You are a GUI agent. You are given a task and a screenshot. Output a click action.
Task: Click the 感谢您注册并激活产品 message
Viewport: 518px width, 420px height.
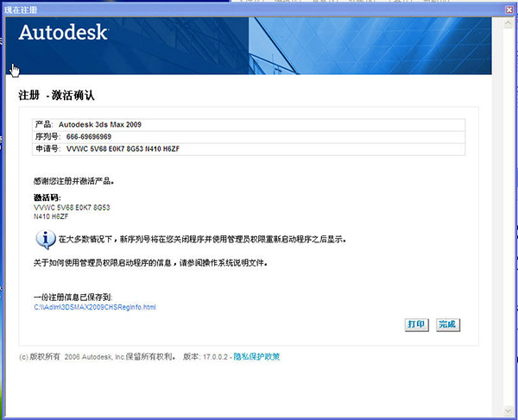coord(73,181)
